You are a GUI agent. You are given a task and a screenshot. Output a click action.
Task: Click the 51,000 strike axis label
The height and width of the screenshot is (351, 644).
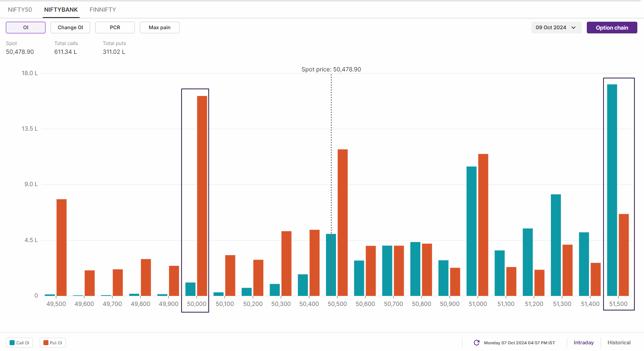[x=478, y=304]
